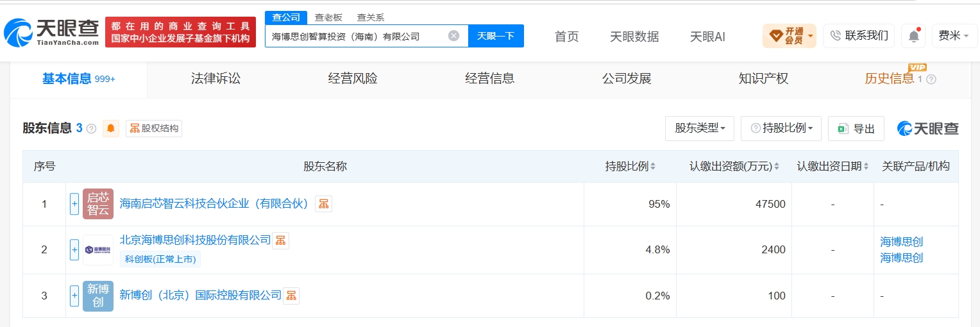The image size is (980, 327).
Task: Open the help icon next to 股东信息 3
Action: [x=91, y=128]
